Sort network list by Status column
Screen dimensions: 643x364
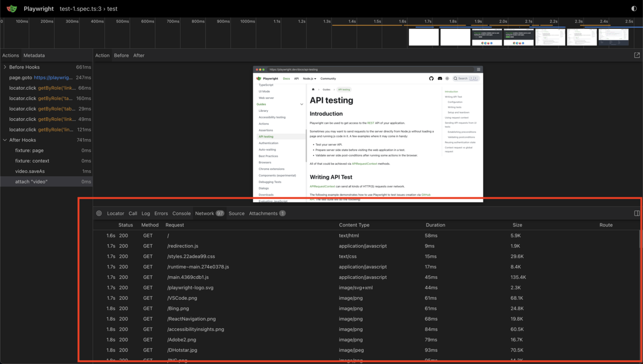click(125, 225)
